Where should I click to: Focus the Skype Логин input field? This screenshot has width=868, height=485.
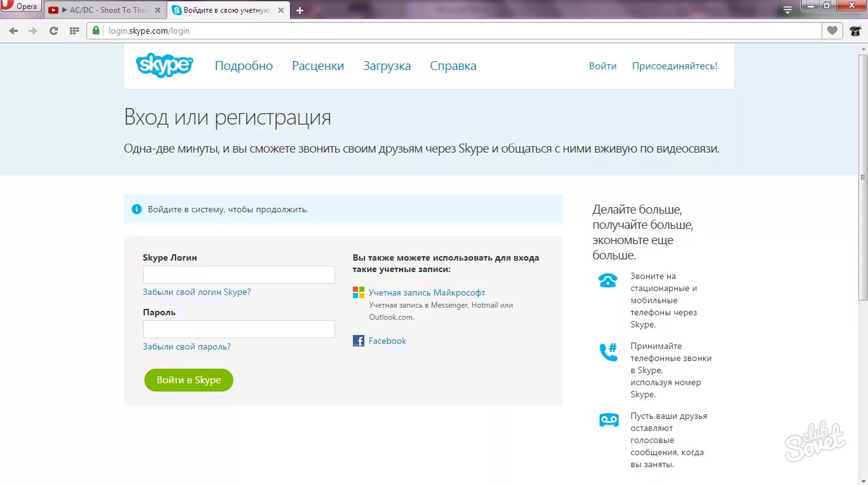point(239,275)
